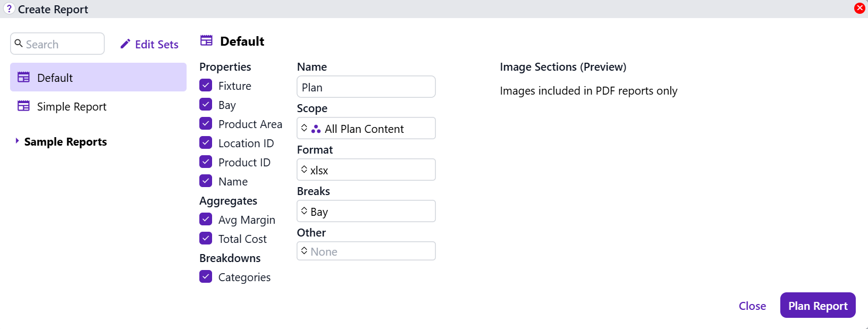Uncheck the Fixture property checkbox
Viewport: 868px width, 329px height.
coord(206,86)
